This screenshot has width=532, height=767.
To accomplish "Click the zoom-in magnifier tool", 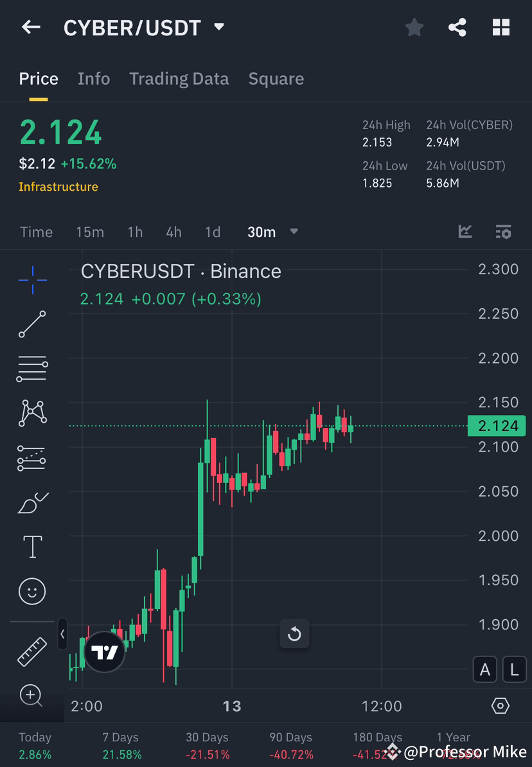I will pos(32,696).
